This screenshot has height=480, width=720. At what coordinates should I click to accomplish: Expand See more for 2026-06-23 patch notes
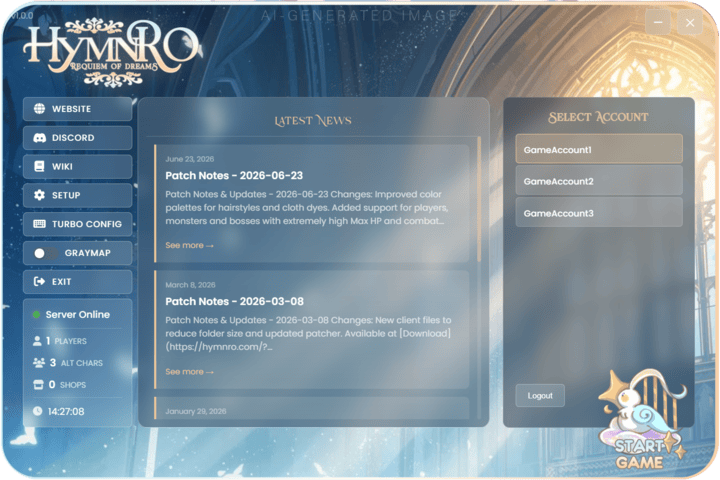click(189, 245)
